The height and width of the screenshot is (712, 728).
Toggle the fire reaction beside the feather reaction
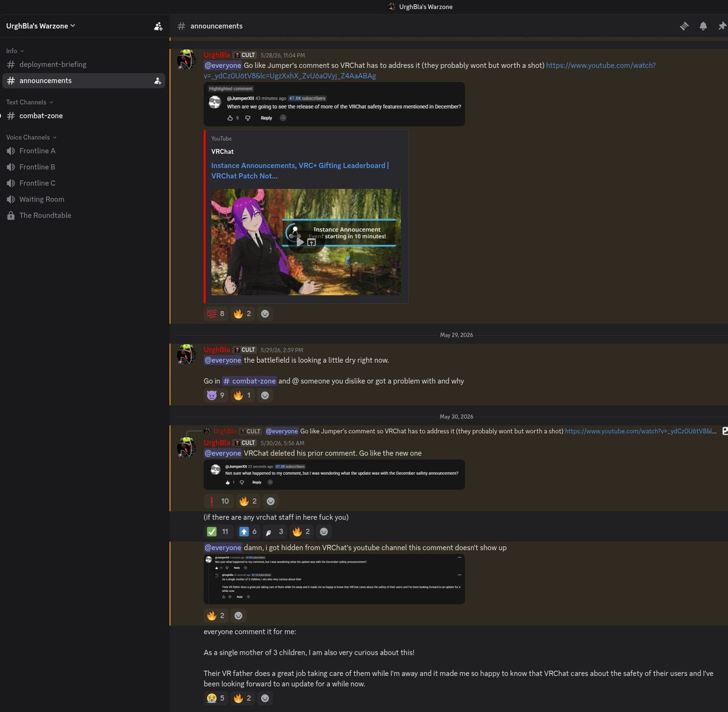302,531
